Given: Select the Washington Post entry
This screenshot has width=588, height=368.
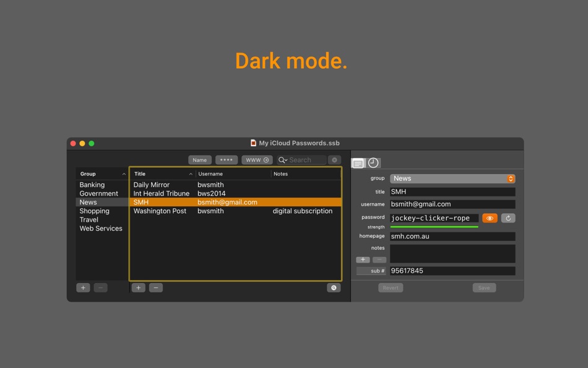Looking at the screenshot, I should click(235, 211).
